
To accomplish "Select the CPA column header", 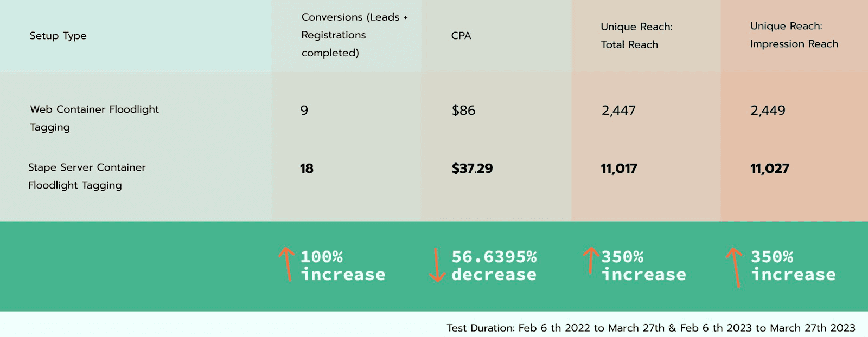I will point(461,36).
